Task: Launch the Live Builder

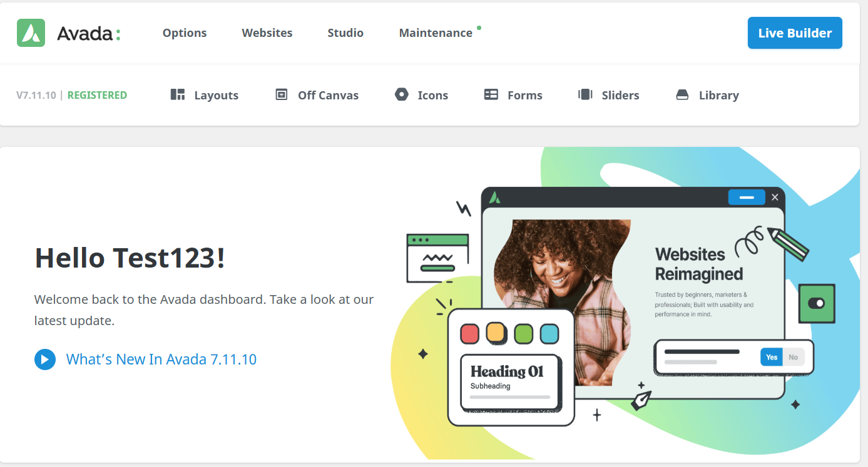Action: tap(795, 33)
